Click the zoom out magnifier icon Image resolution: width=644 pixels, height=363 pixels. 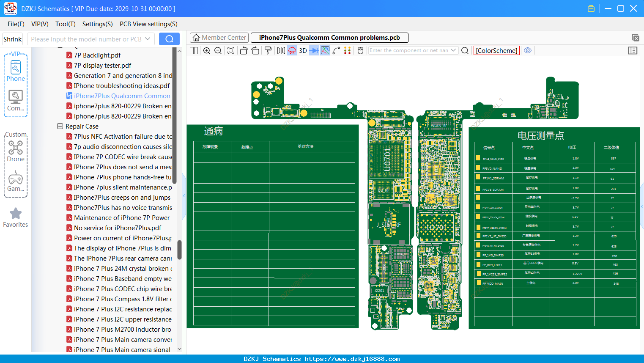(x=218, y=51)
